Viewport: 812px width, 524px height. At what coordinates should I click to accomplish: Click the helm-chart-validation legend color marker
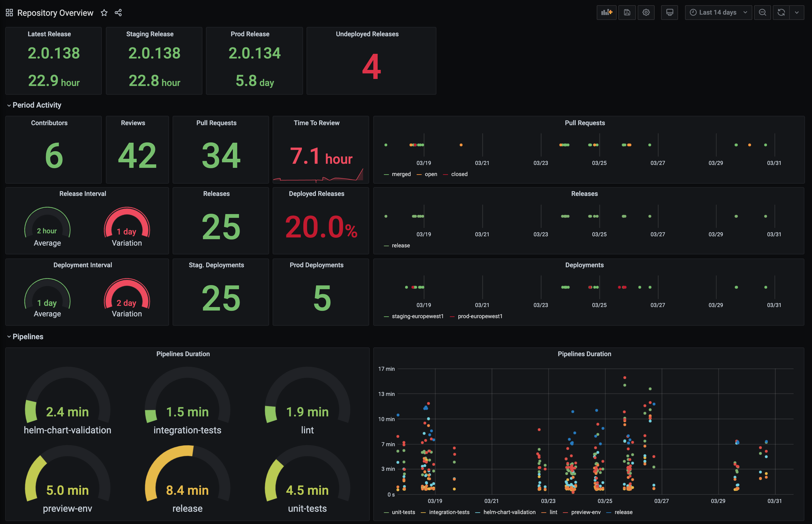pos(478,512)
